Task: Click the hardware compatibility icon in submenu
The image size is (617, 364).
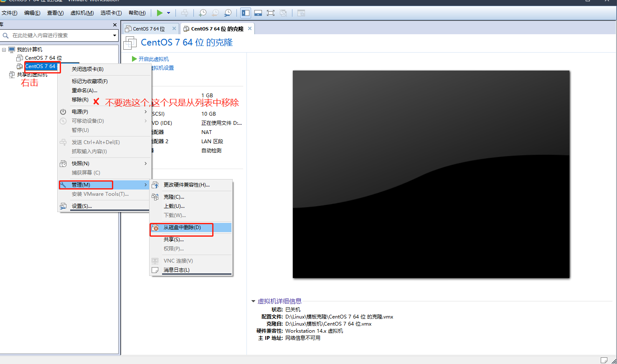Action: click(x=155, y=185)
